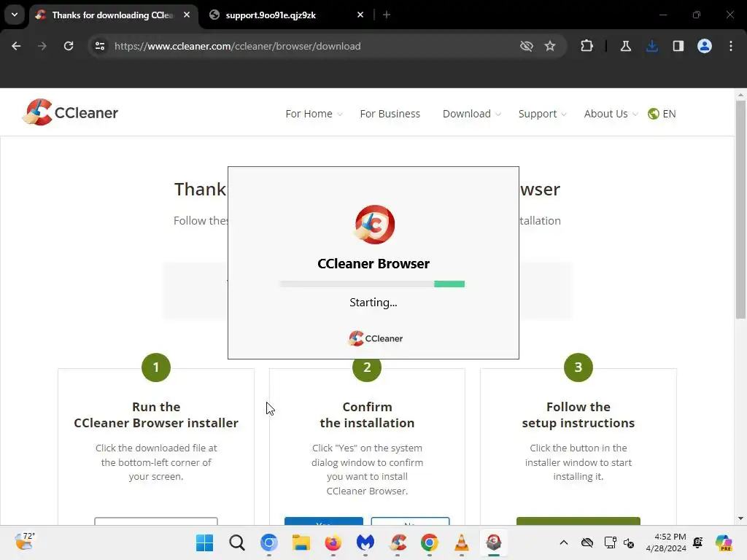Open the notifications bell icon

pyautogui.click(x=698, y=542)
